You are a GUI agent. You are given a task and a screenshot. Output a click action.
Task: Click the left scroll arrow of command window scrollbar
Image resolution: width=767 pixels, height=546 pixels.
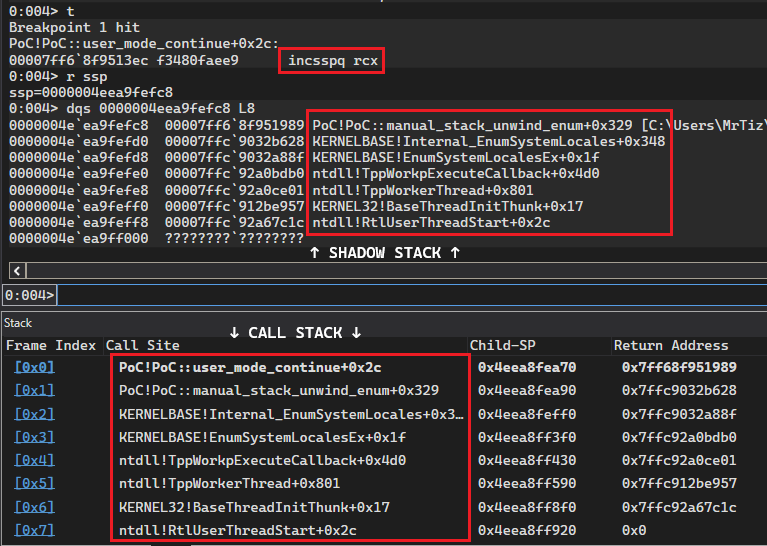17,271
